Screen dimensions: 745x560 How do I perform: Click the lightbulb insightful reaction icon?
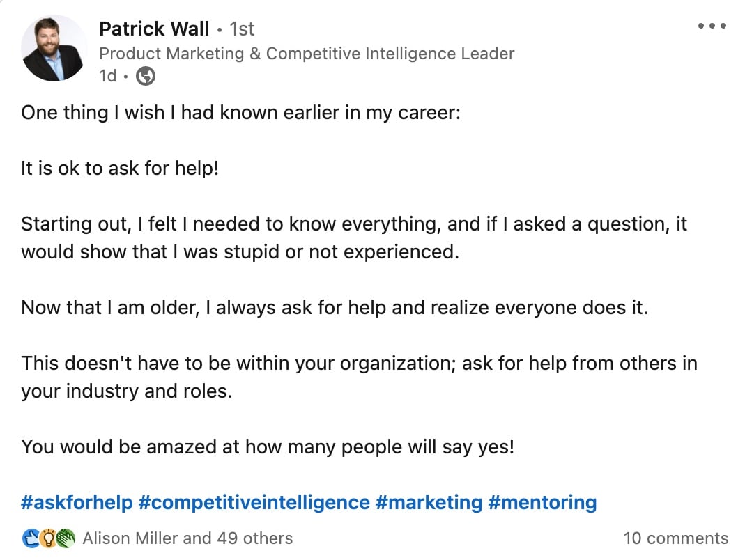[x=48, y=538]
